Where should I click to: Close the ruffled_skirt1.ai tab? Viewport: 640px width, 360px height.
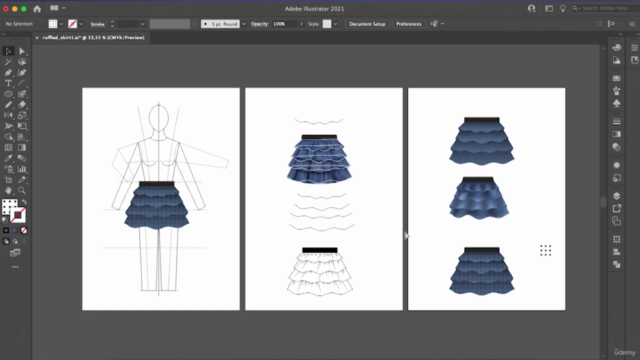37,38
